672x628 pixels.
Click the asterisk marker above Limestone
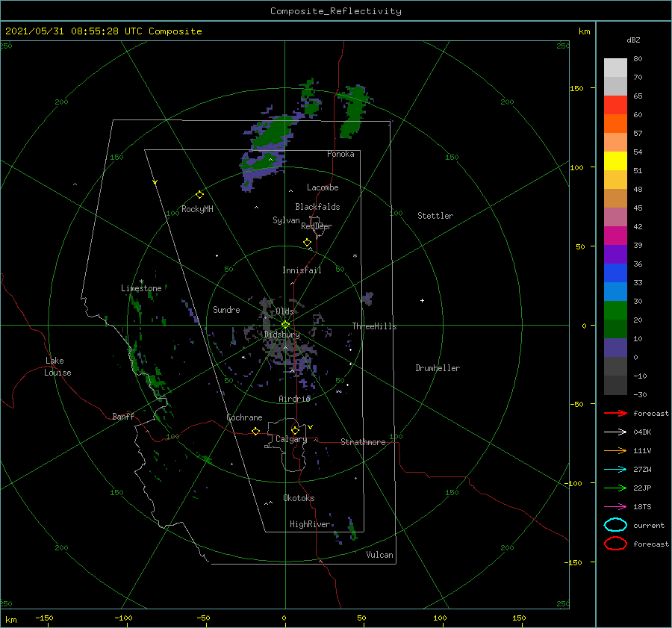141,282
